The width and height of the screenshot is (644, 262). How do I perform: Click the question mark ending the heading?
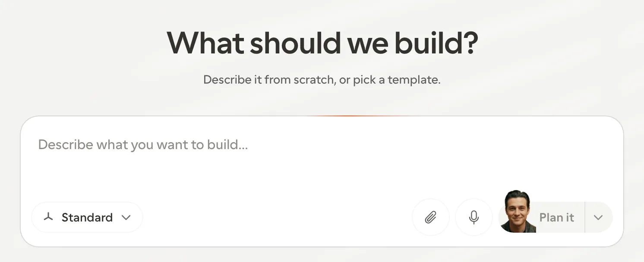pos(469,43)
